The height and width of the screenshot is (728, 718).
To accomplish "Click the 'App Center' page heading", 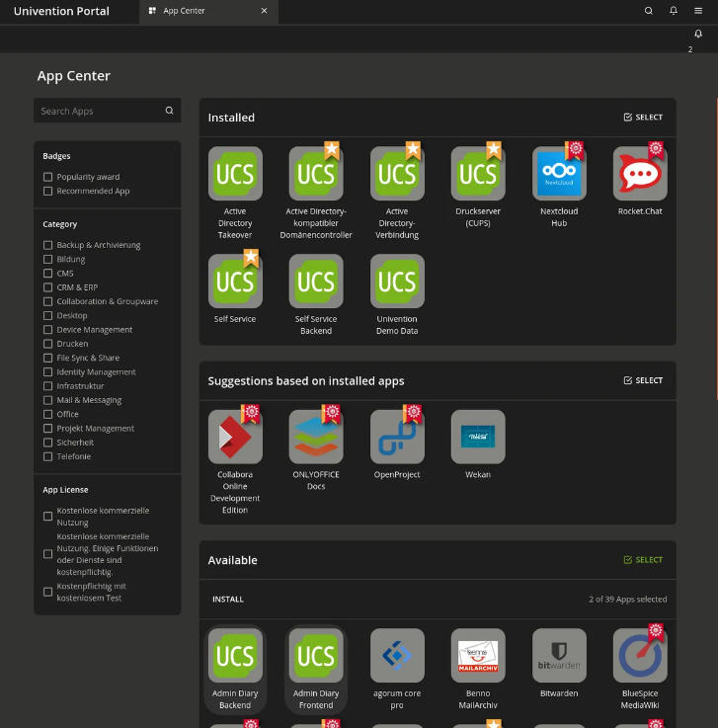I will coord(74,76).
